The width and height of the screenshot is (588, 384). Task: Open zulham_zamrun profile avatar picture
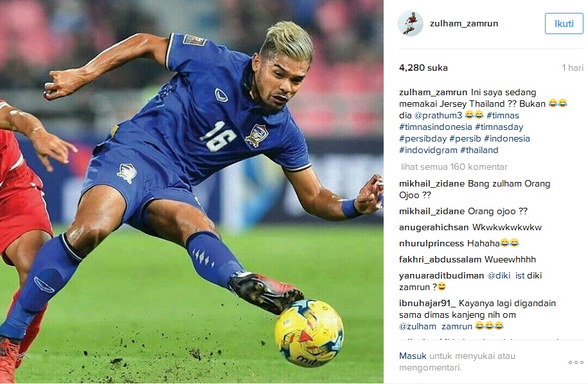click(410, 24)
